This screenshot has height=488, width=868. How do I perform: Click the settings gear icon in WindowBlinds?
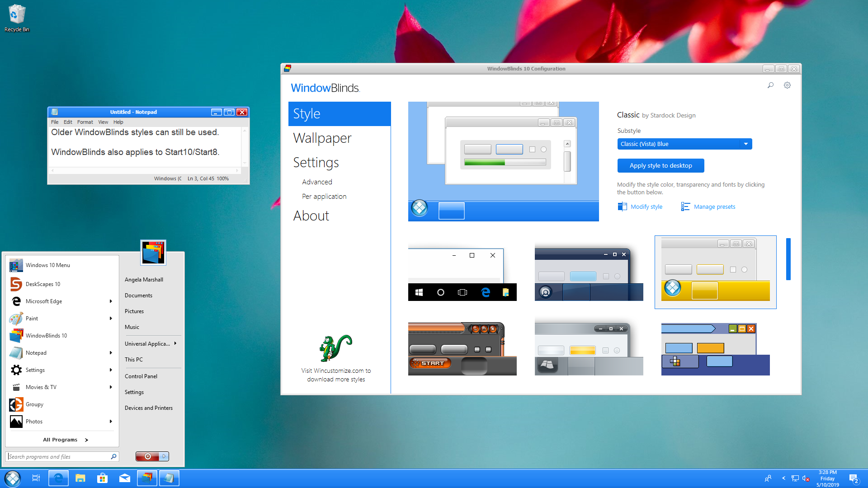pos(787,85)
